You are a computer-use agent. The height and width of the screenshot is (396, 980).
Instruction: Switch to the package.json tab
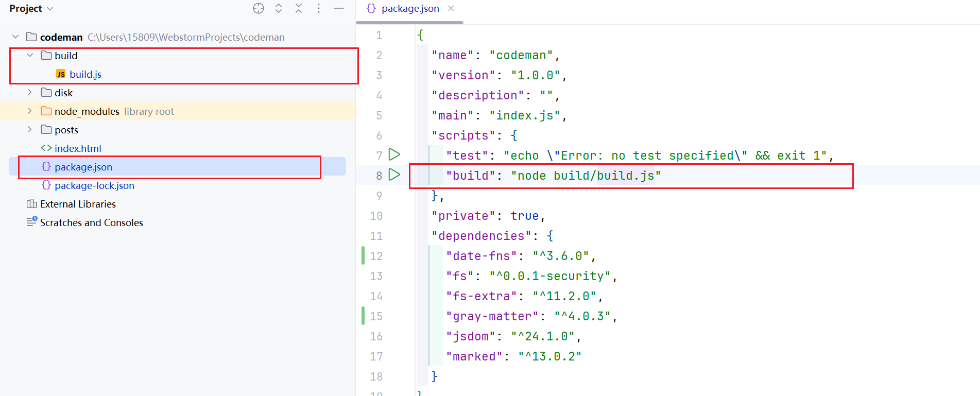[x=409, y=9]
